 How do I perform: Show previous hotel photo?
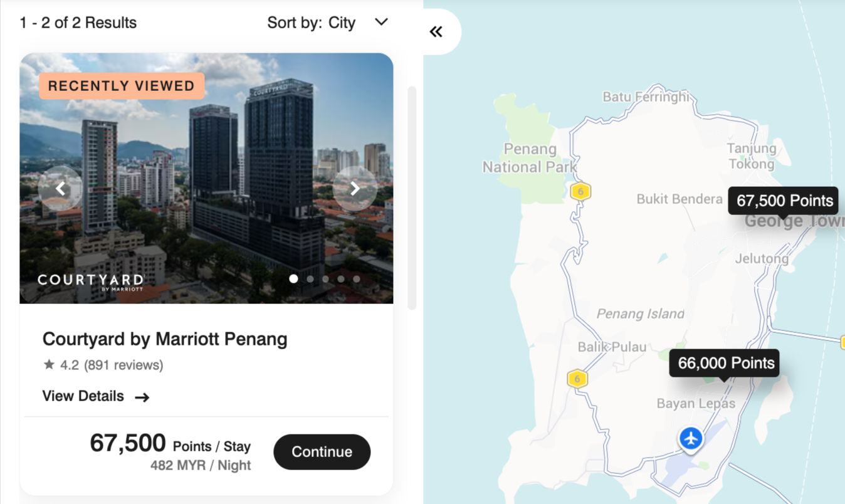click(x=60, y=188)
